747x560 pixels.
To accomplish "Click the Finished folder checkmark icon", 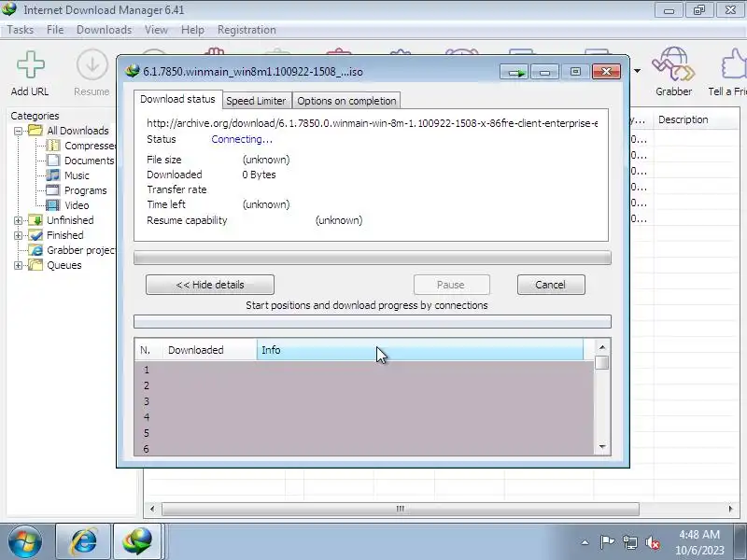I will (x=35, y=235).
